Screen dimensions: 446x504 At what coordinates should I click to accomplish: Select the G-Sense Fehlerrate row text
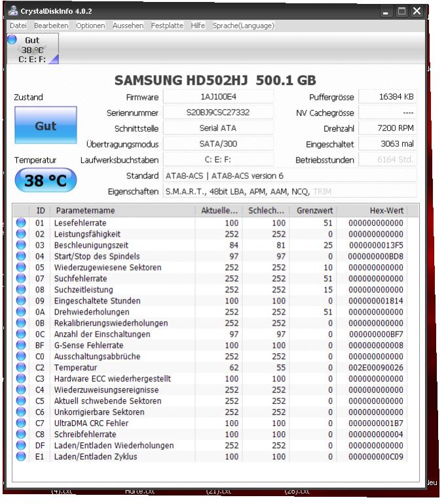click(88, 345)
